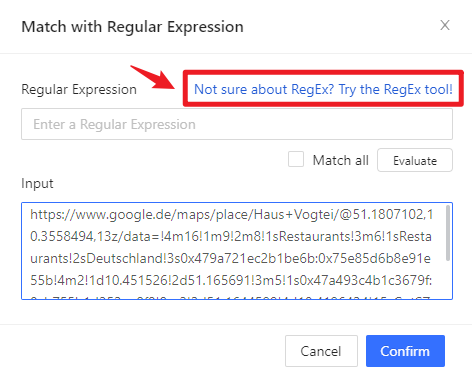Click the 'Match all' label text
Image resolution: width=472 pixels, height=376 pixels.
pos(340,160)
